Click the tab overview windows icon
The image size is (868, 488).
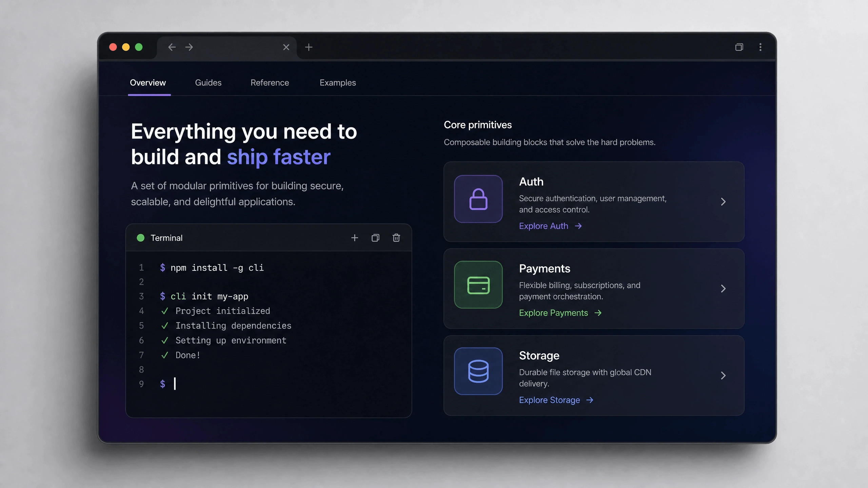tap(739, 47)
